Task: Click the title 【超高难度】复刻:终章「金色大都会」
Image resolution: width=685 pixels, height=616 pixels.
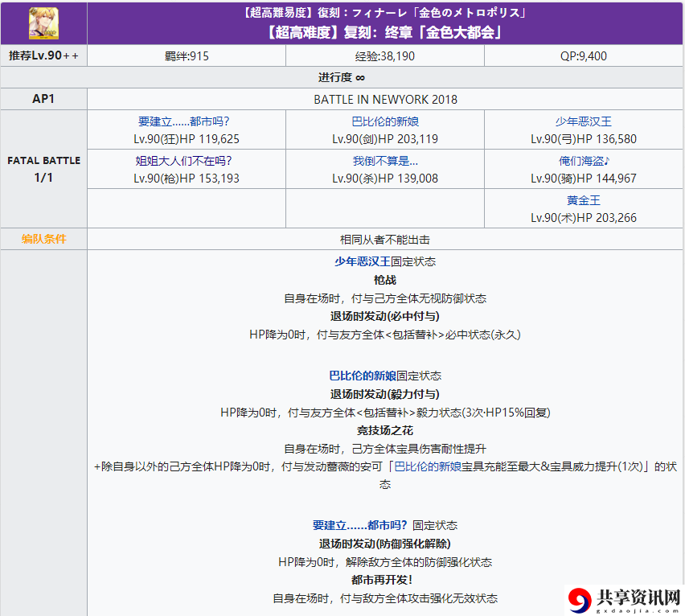Action: coord(385,32)
